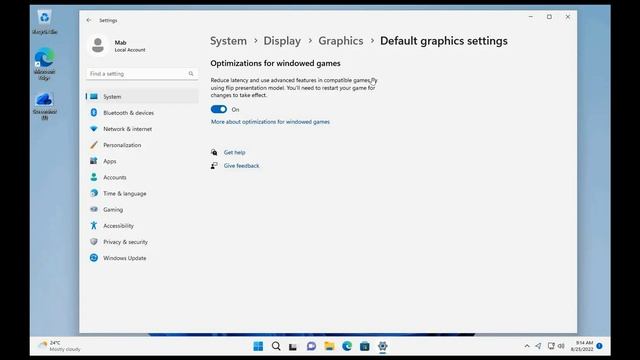Open the Privacy & security shield icon

click(x=94, y=242)
